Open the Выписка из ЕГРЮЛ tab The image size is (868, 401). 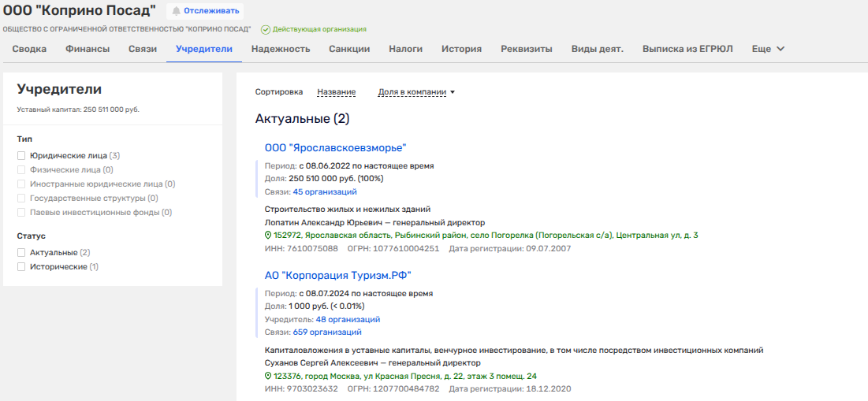click(687, 49)
